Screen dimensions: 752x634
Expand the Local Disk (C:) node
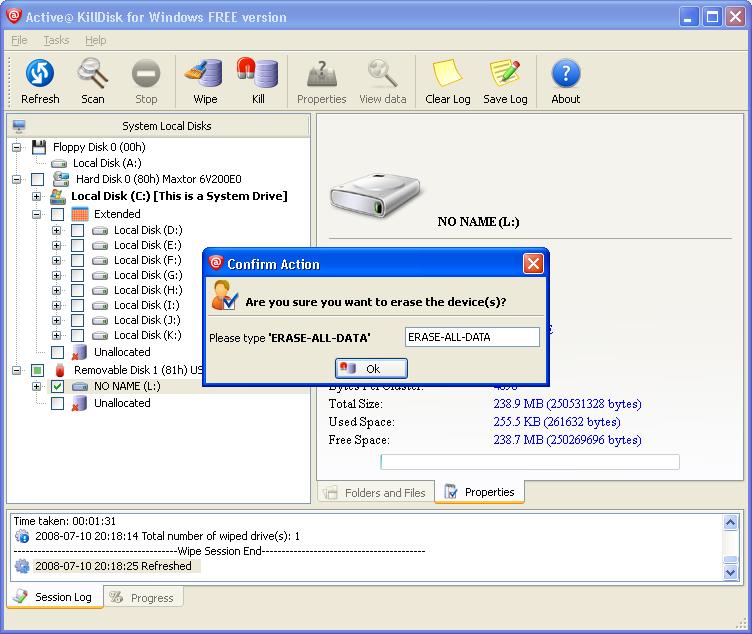tap(37, 196)
